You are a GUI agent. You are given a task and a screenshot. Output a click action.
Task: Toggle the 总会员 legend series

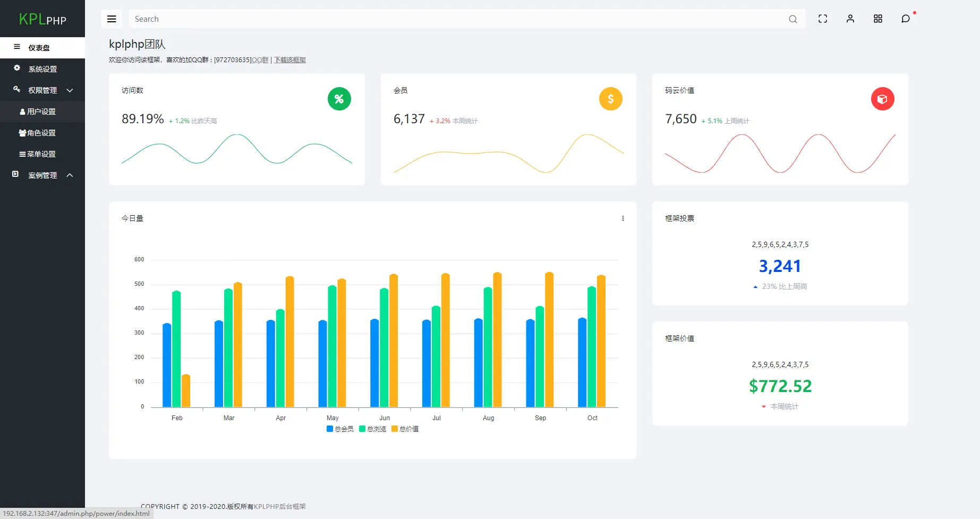click(340, 429)
